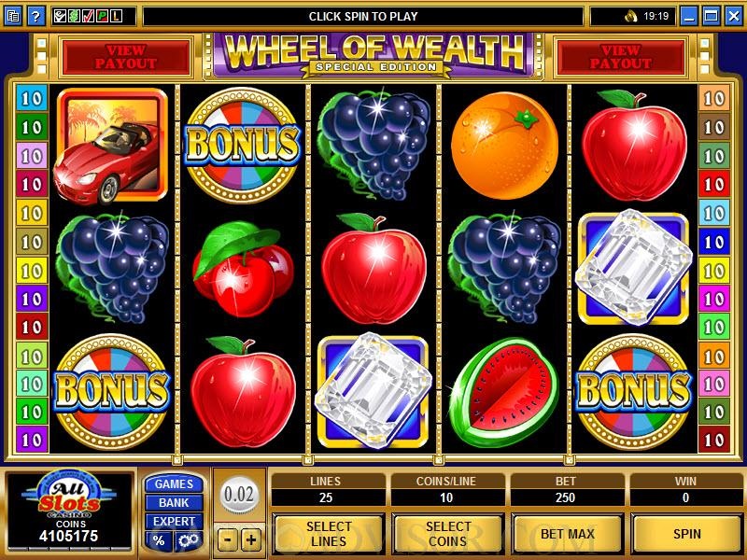This screenshot has height=560, width=747.
Task: Click the gold L status icon
Action: coord(116,17)
